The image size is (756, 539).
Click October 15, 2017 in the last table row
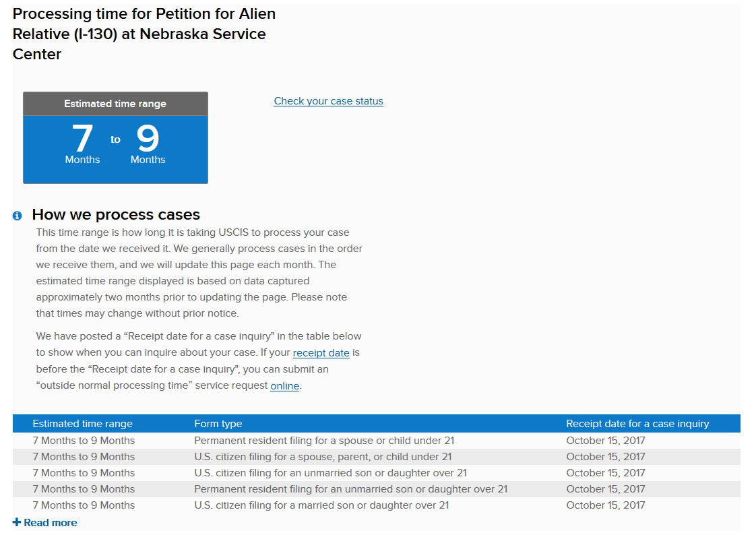coord(606,505)
